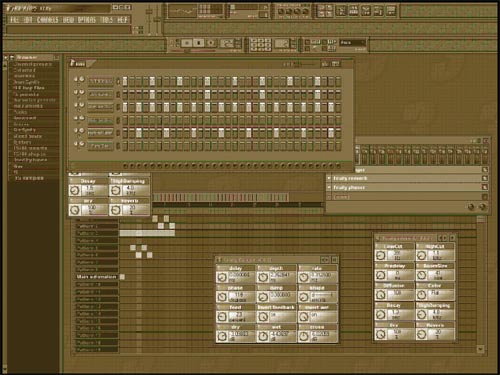This screenshot has width=500, height=375.
Task: Turn the reverb LowCut knob
Action: (x=380, y=256)
